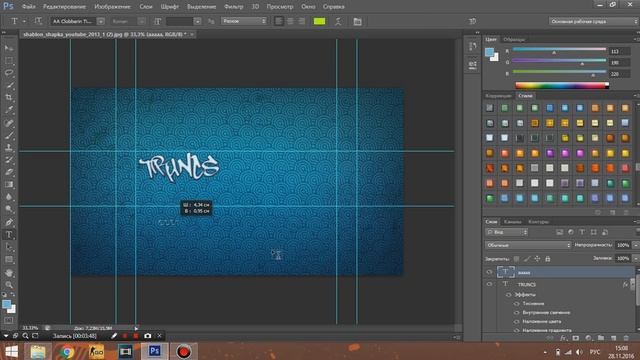Viewport: 640px width, 360px height.
Task: Open the warp text option
Action: tap(338, 21)
